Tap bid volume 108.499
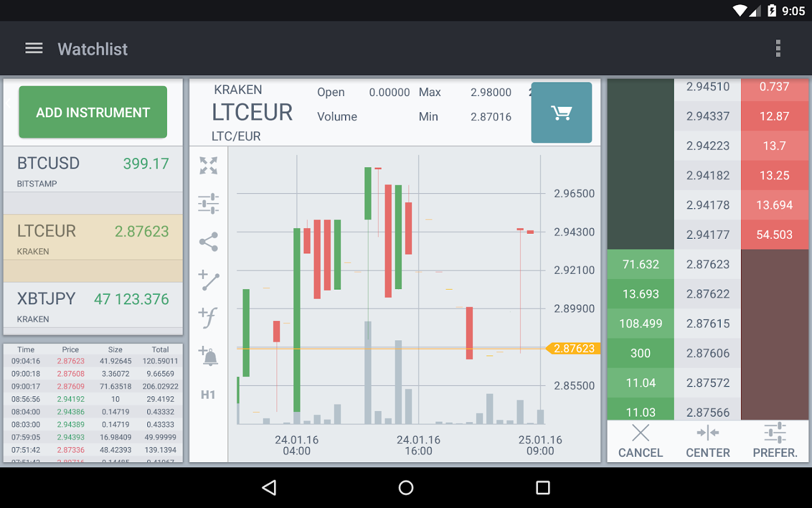Viewport: 812px width, 508px height. (641, 323)
